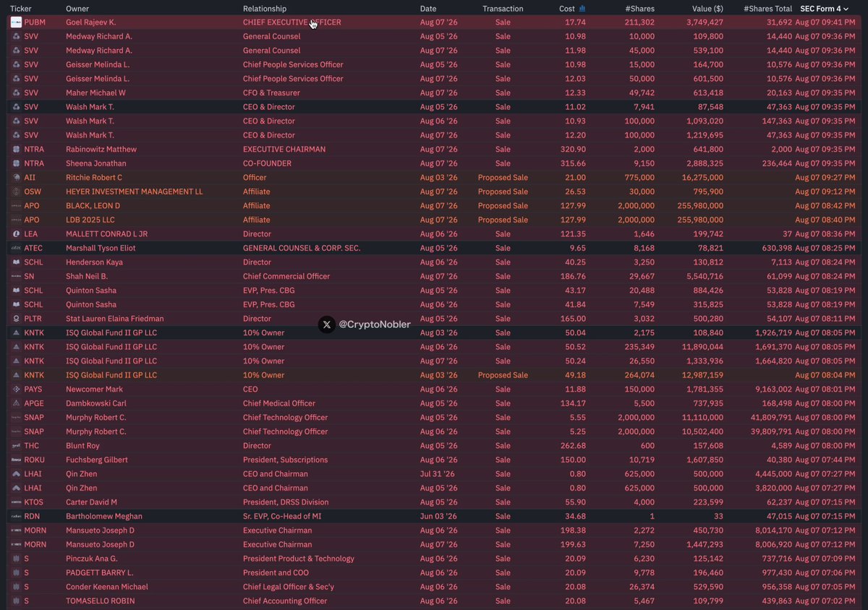Click the RDN company logo icon
This screenshot has height=610, width=868.
click(x=16, y=516)
